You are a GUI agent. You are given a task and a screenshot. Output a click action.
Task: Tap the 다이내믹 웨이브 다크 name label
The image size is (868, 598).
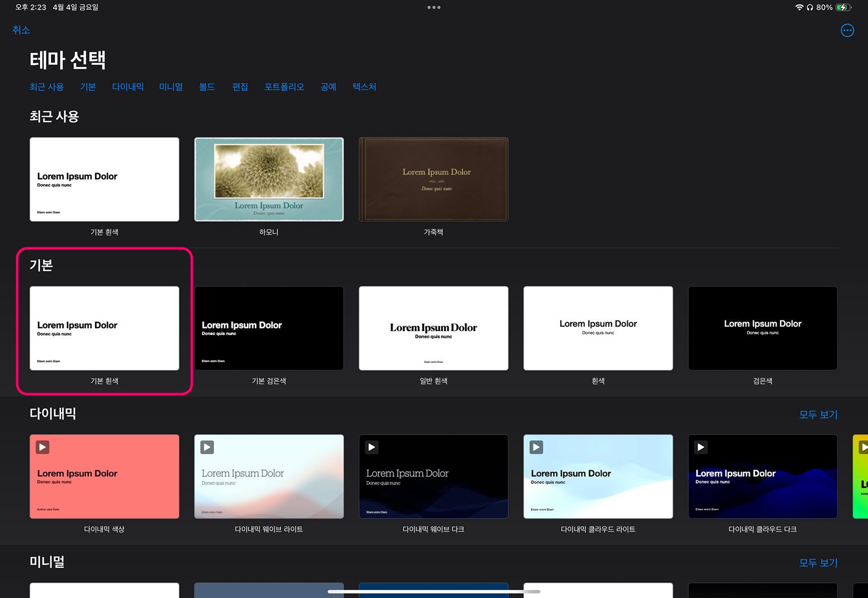(433, 529)
